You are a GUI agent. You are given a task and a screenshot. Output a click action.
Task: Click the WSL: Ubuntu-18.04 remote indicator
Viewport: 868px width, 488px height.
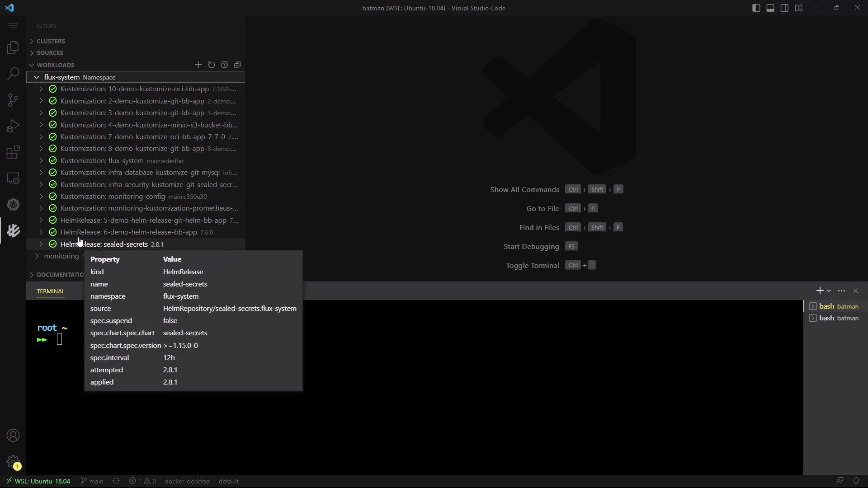click(38, 481)
